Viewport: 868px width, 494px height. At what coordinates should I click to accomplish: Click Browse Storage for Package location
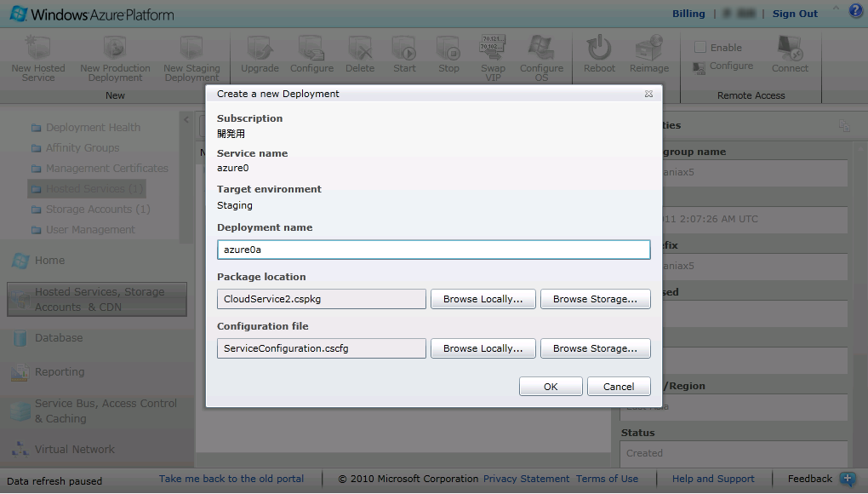point(595,299)
